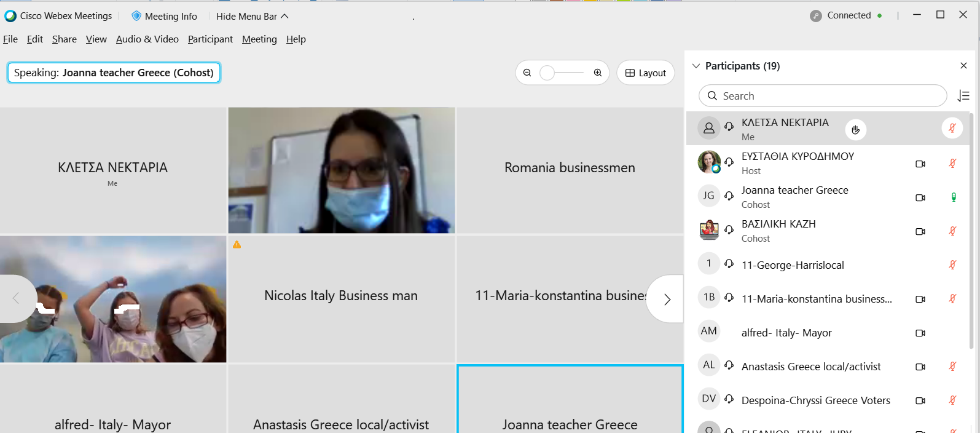Go to the next page of video tiles

coord(667,300)
